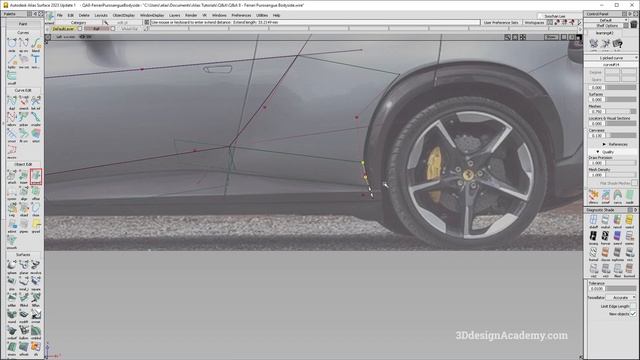Collapse the Curve Edit palette section

click(23, 90)
